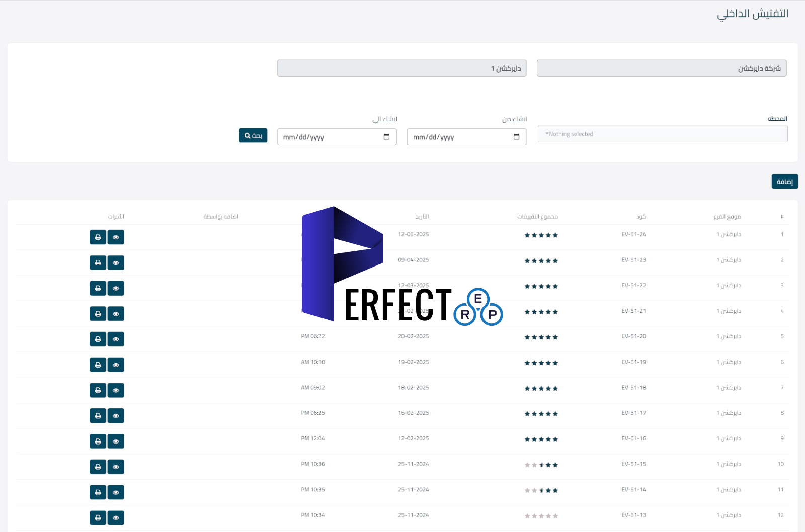Sort by التاريخ column header
Image resolution: width=805 pixels, height=532 pixels.
coord(422,217)
